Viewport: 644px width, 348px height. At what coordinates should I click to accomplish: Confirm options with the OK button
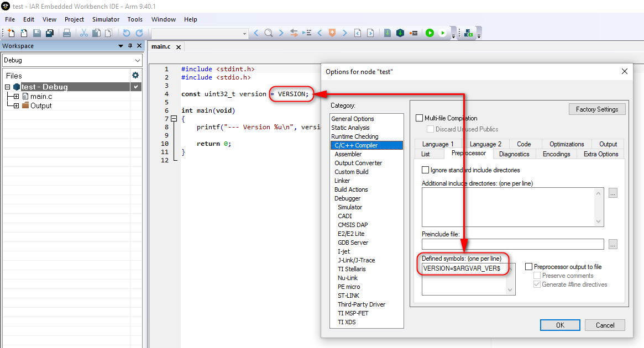tap(560, 325)
